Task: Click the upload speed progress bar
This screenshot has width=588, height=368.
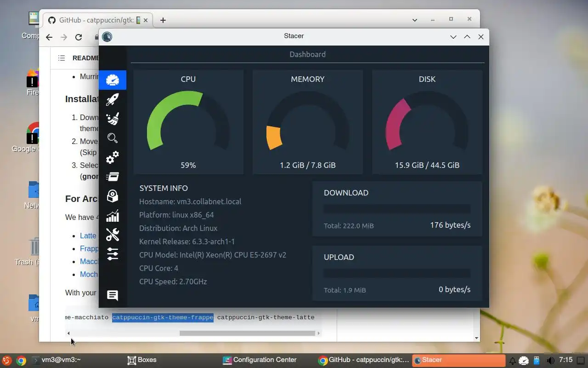Action: pyautogui.click(x=397, y=273)
